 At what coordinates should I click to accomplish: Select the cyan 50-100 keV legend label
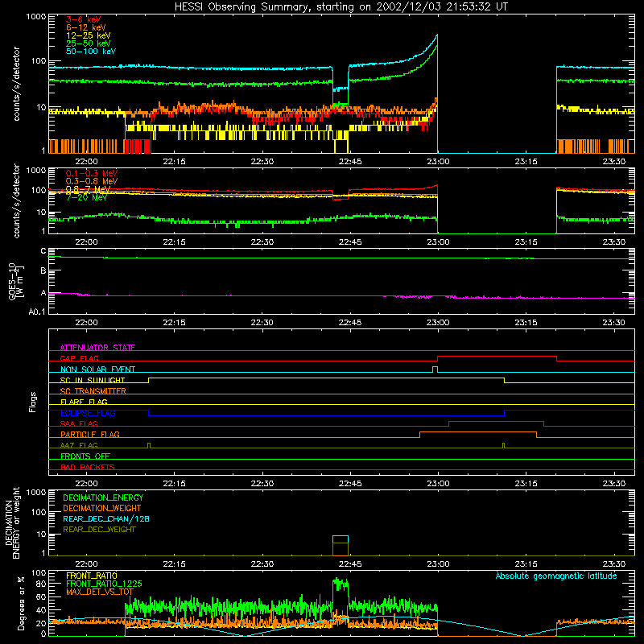point(91,52)
